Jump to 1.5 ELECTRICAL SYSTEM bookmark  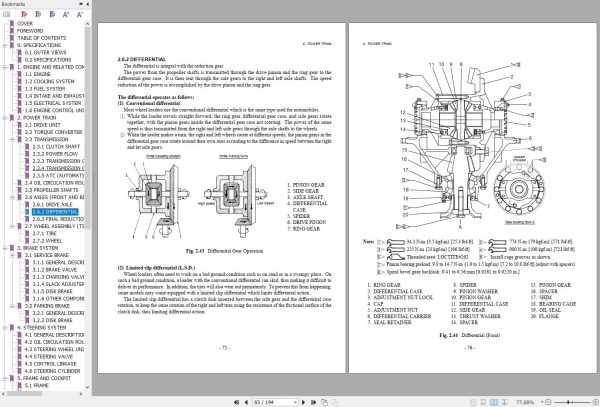coord(53,103)
